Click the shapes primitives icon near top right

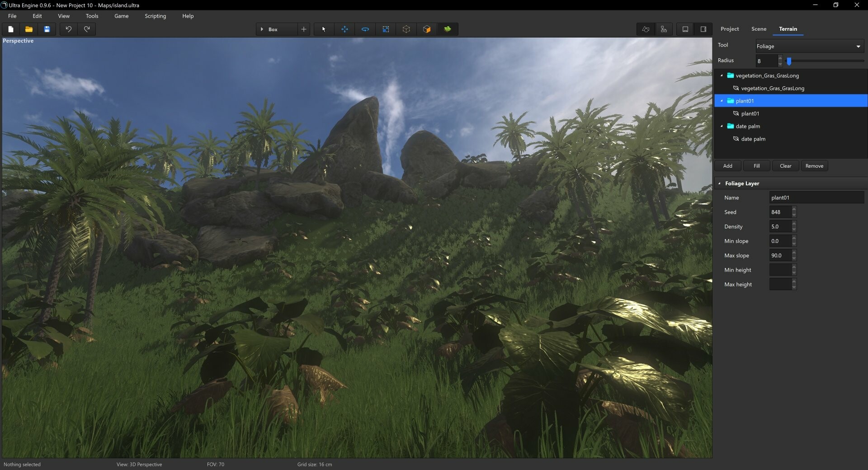click(x=645, y=29)
